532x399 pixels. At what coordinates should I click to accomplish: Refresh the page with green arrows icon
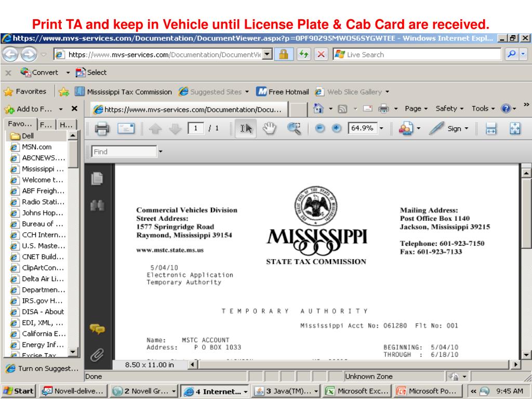[303, 54]
